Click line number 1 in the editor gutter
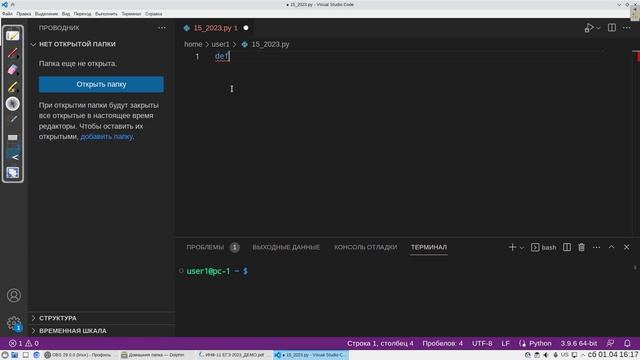The width and height of the screenshot is (640, 360). (197, 56)
